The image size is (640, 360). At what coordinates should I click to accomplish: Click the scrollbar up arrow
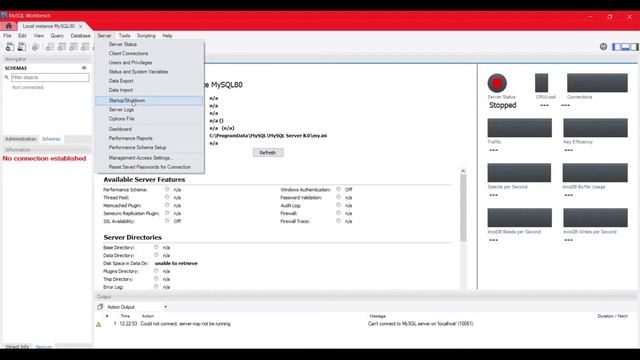[x=463, y=171]
